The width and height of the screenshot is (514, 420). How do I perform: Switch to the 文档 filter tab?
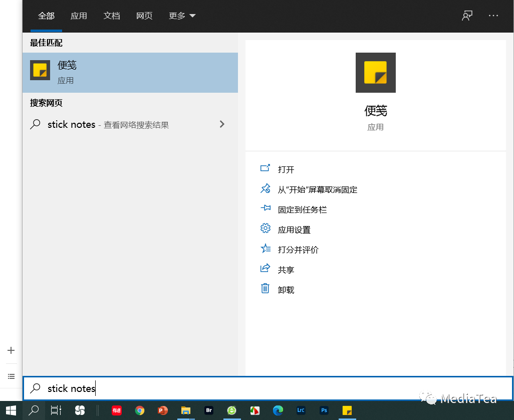111,16
